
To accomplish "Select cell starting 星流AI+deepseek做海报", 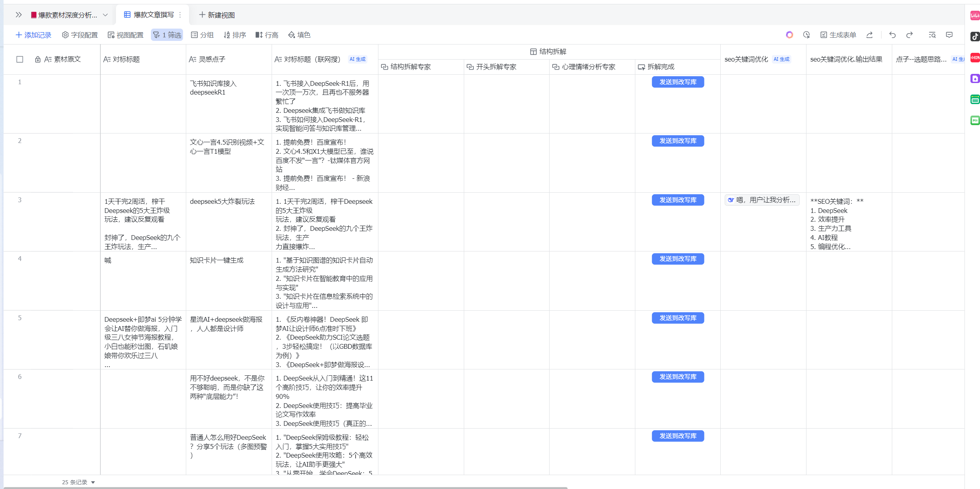I will pos(229,340).
